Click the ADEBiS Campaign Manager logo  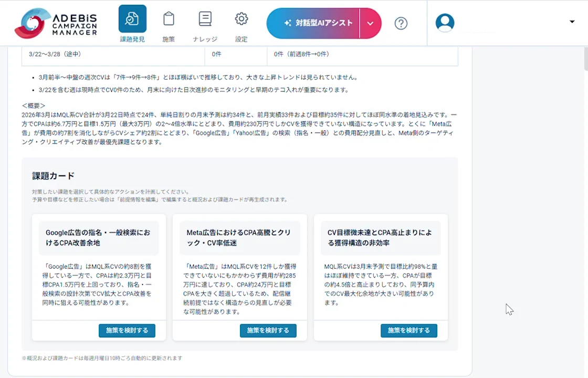coord(58,23)
